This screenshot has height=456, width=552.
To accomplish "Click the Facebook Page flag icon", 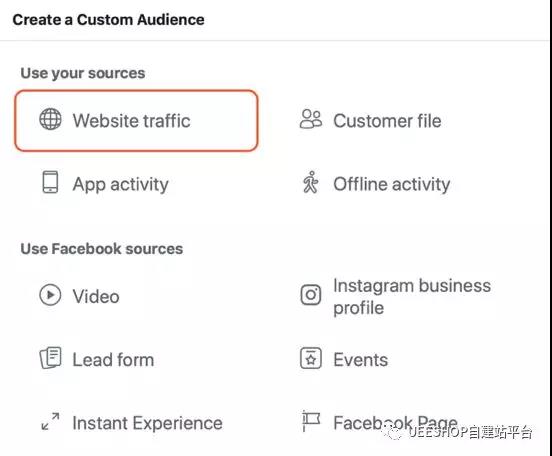I will pyautogui.click(x=311, y=421).
